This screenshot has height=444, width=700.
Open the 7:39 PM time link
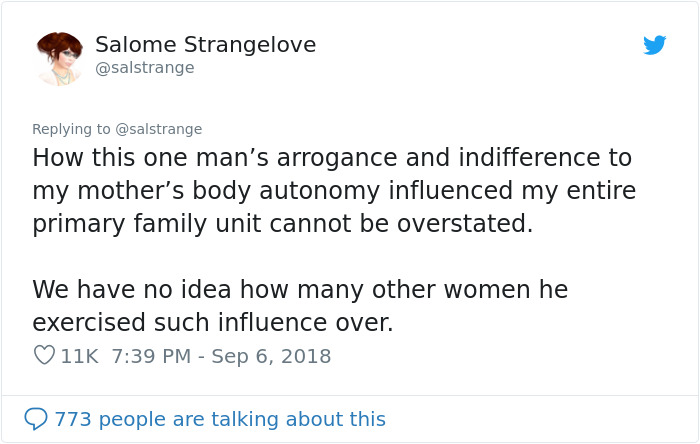click(151, 356)
